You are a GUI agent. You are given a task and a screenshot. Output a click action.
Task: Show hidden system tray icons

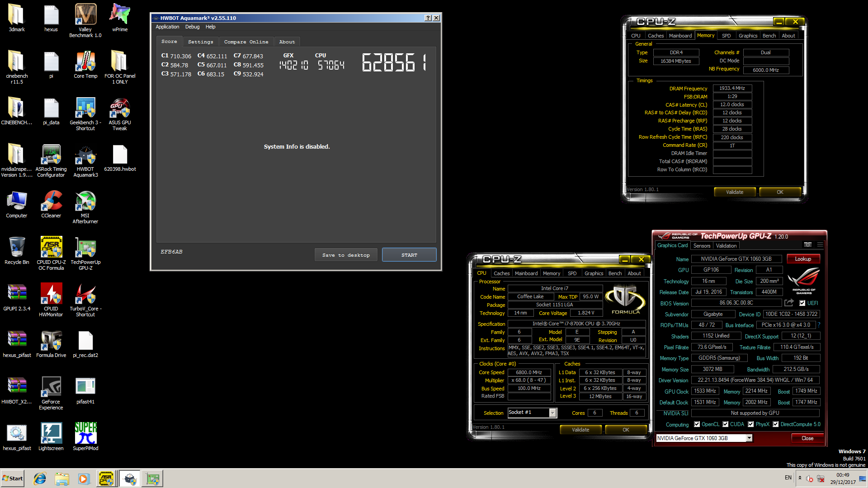(x=800, y=478)
